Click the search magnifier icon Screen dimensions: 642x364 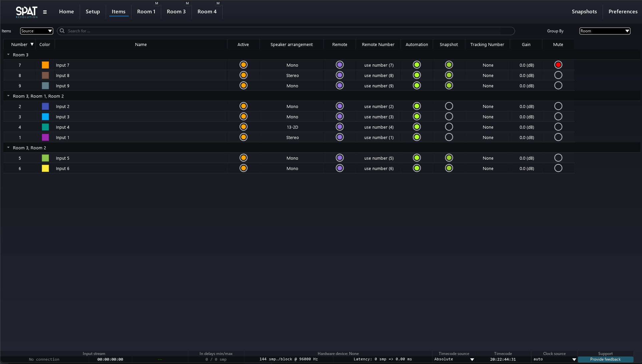click(62, 31)
